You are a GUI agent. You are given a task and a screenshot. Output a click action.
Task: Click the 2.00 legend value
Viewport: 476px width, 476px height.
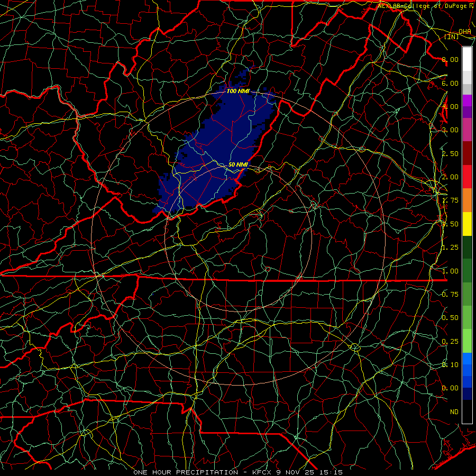pyautogui.click(x=451, y=177)
